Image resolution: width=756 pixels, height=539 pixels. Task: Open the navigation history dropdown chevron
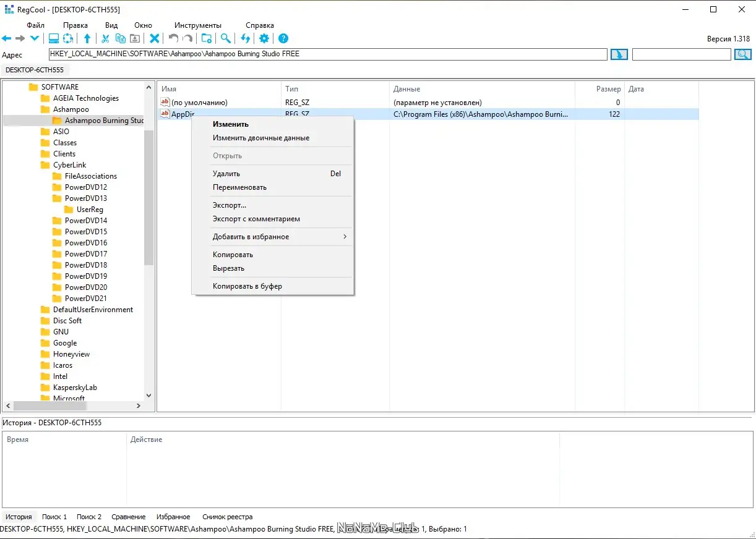[35, 38]
